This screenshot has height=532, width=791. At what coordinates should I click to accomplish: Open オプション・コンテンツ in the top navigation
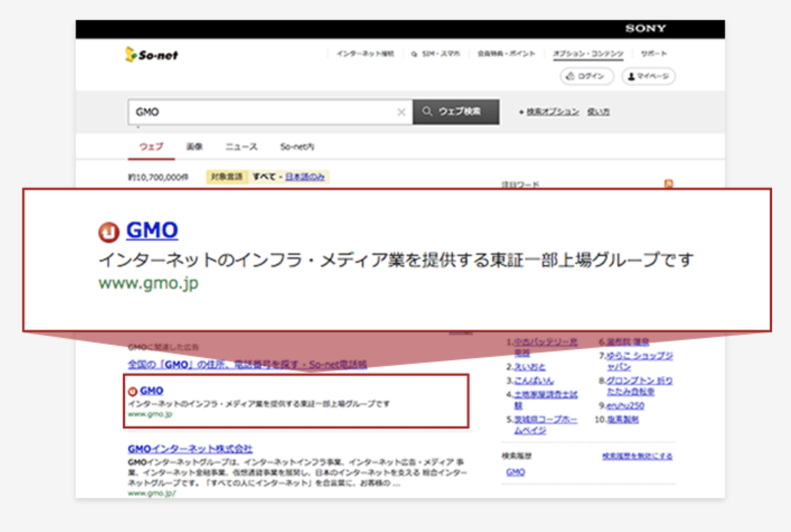[x=588, y=54]
